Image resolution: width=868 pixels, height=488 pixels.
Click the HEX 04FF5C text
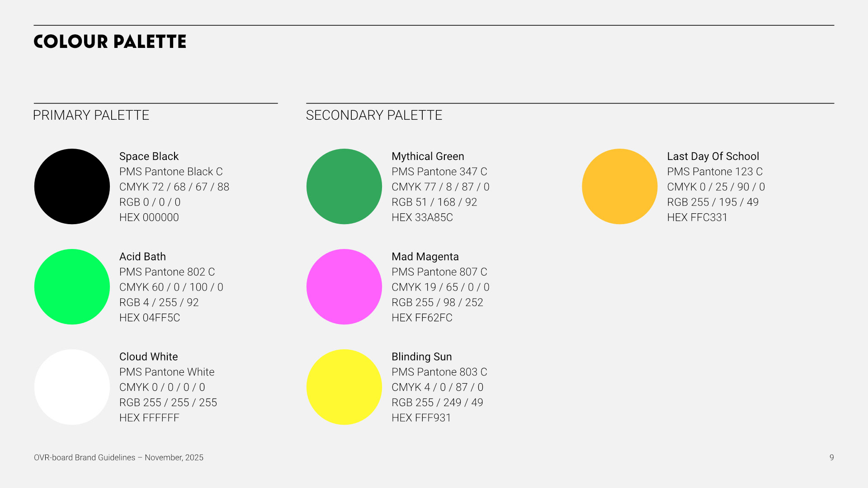[x=150, y=318]
